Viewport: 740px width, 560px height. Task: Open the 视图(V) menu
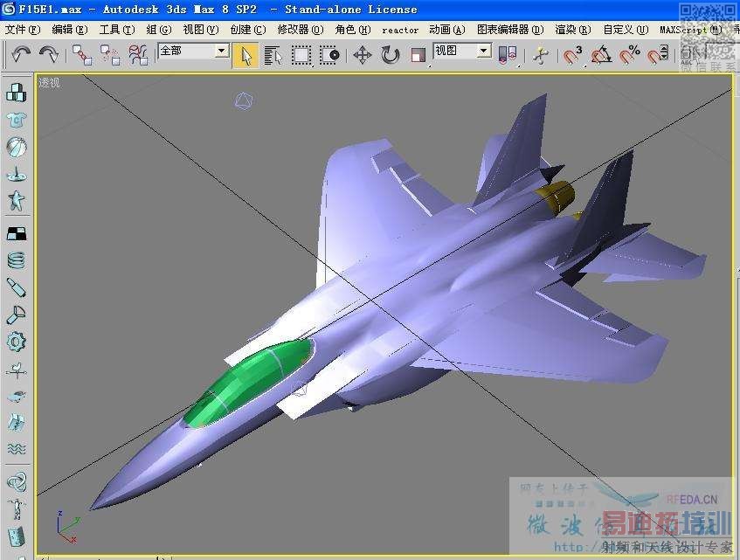point(201,30)
